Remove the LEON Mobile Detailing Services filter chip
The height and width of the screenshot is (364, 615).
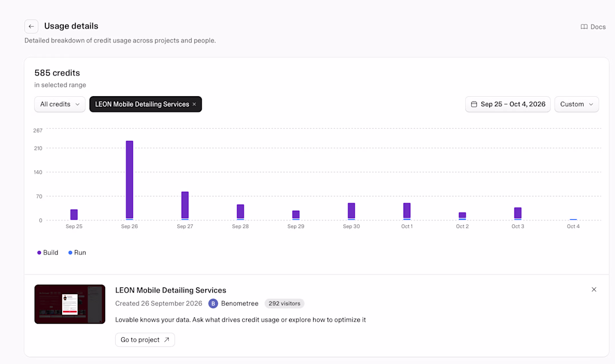coord(194,105)
